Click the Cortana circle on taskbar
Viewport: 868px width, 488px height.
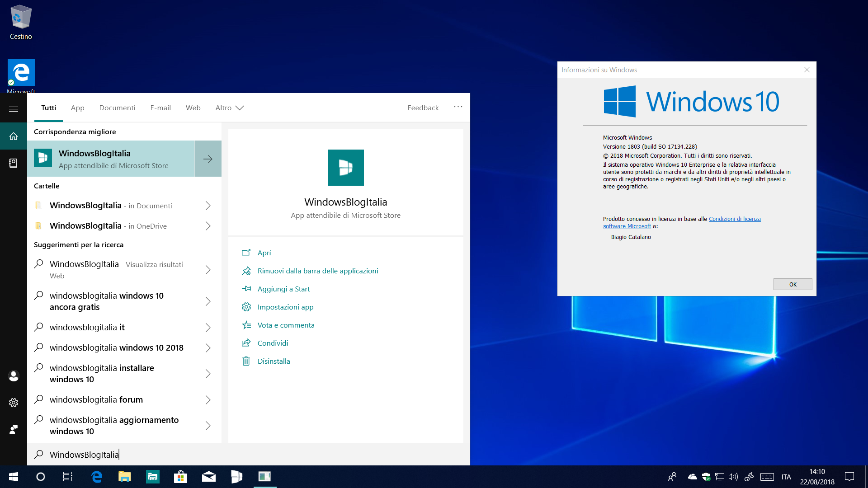[41, 477]
